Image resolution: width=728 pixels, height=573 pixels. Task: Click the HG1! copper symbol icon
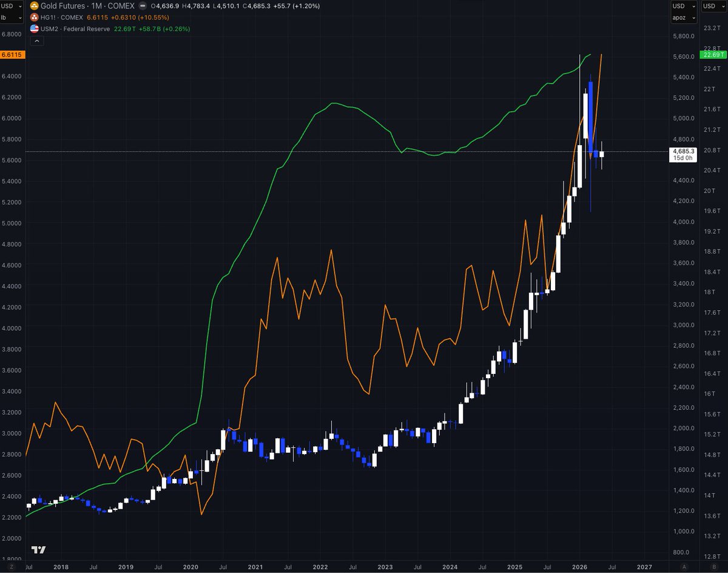(34, 18)
